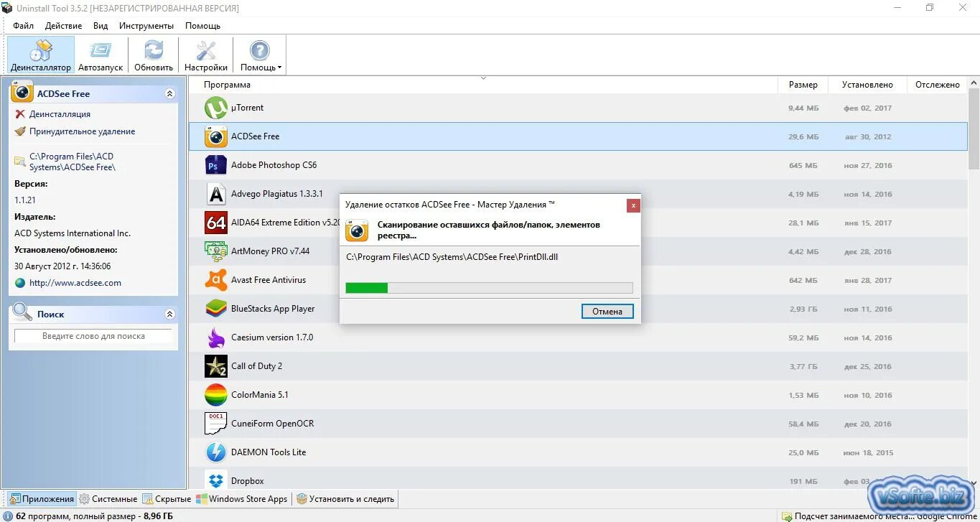Screen dimensions: 980x522
Task: Click the scanned file path PrintDll.dll
Action: (452, 256)
